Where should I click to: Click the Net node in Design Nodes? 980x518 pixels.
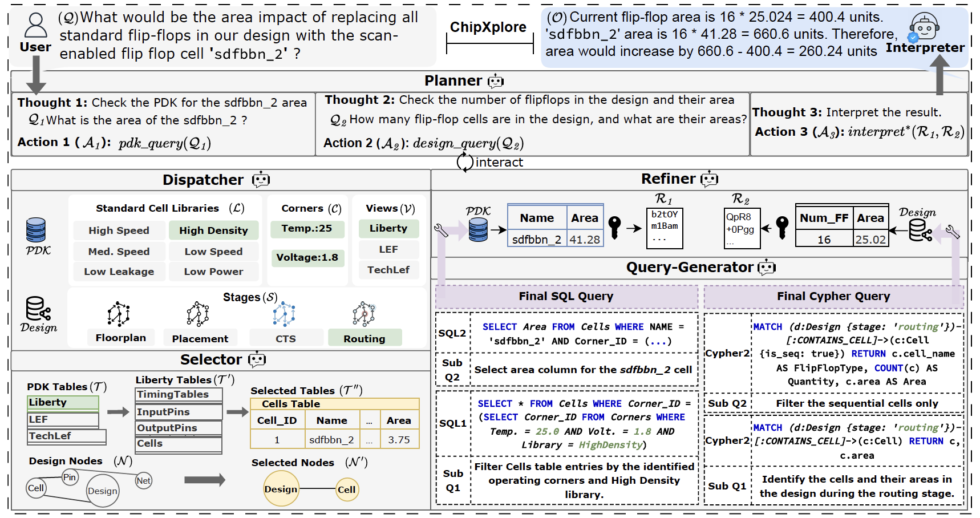click(x=144, y=481)
